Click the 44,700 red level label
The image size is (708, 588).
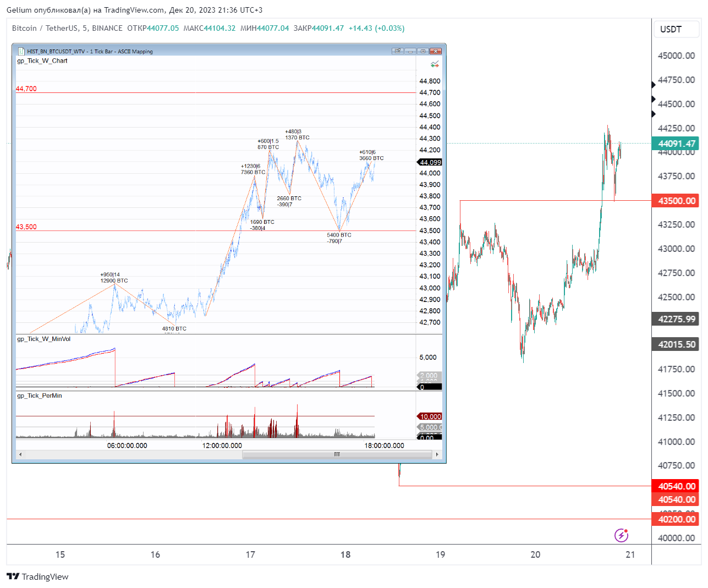[26, 89]
